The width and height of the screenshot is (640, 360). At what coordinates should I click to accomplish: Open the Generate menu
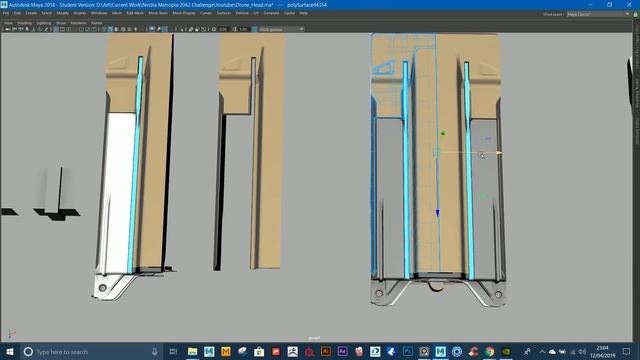(271, 13)
